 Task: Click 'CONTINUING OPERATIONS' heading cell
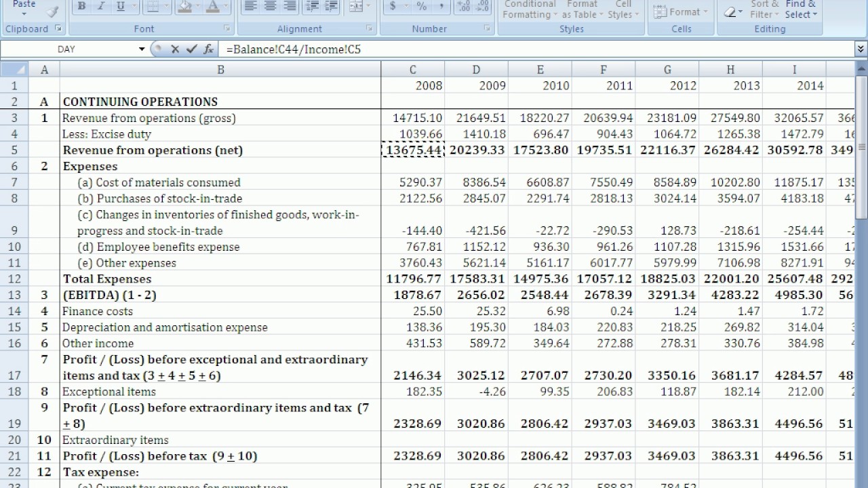tap(220, 102)
